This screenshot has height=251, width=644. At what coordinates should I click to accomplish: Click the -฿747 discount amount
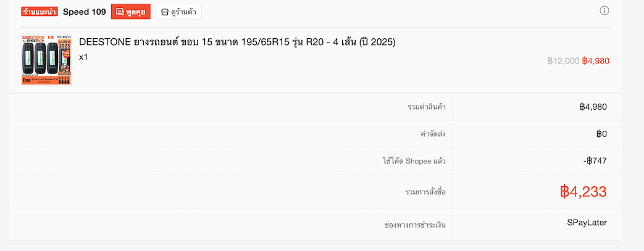(x=595, y=161)
